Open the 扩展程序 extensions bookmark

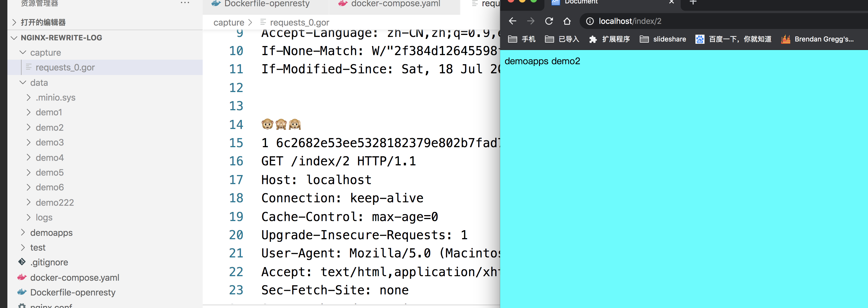609,39
